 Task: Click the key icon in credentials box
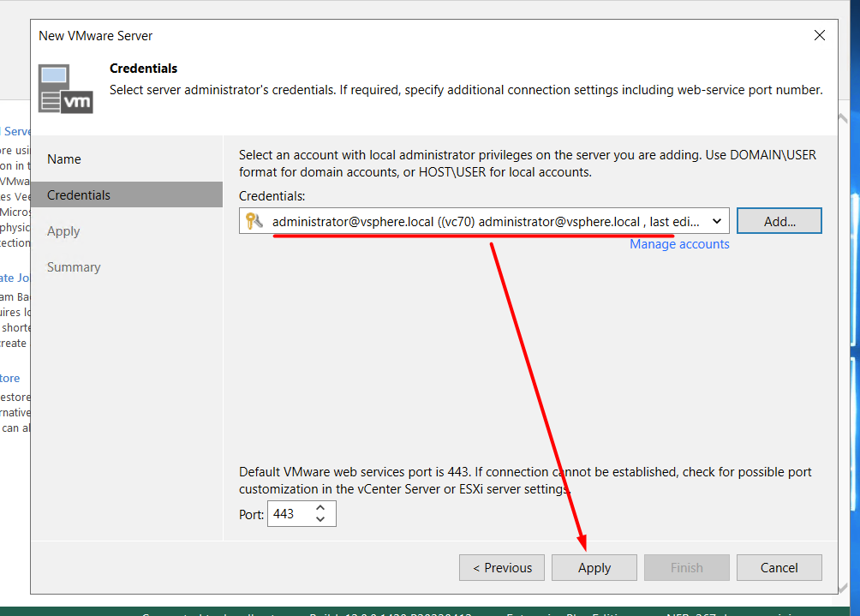(x=254, y=221)
